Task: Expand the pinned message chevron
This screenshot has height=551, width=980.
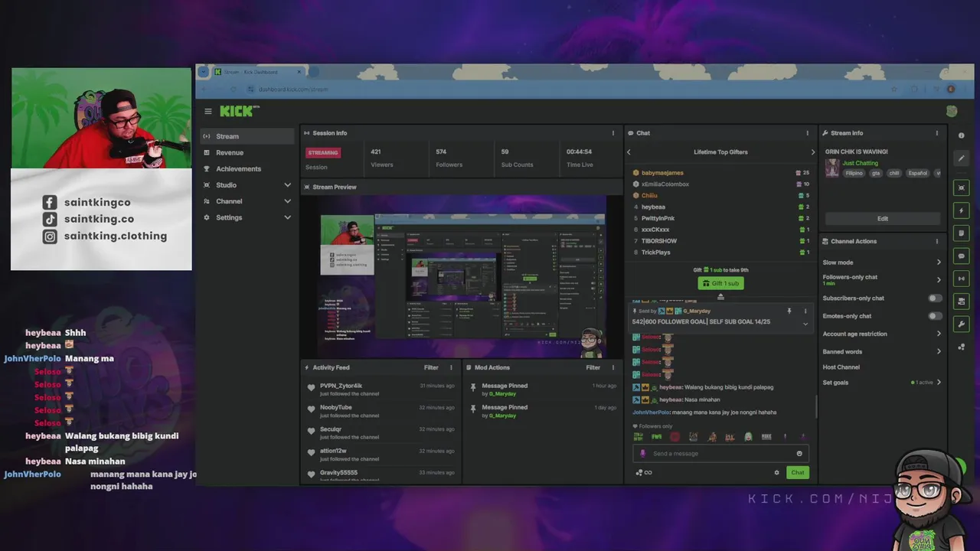Action: (x=805, y=324)
